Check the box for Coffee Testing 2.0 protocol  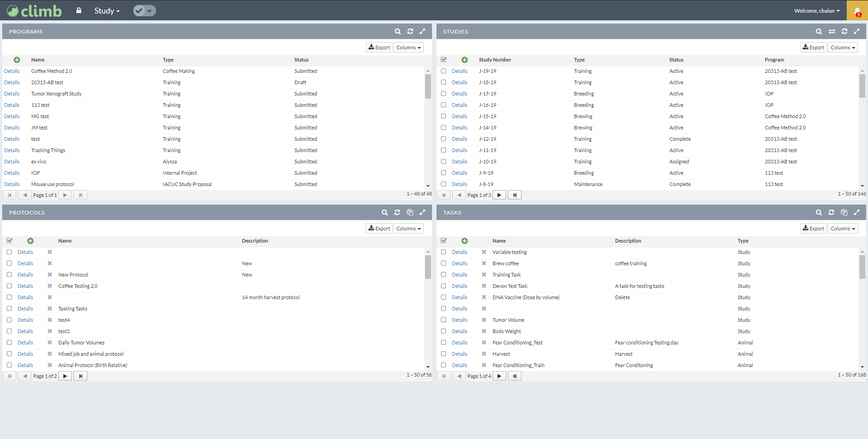(9, 286)
